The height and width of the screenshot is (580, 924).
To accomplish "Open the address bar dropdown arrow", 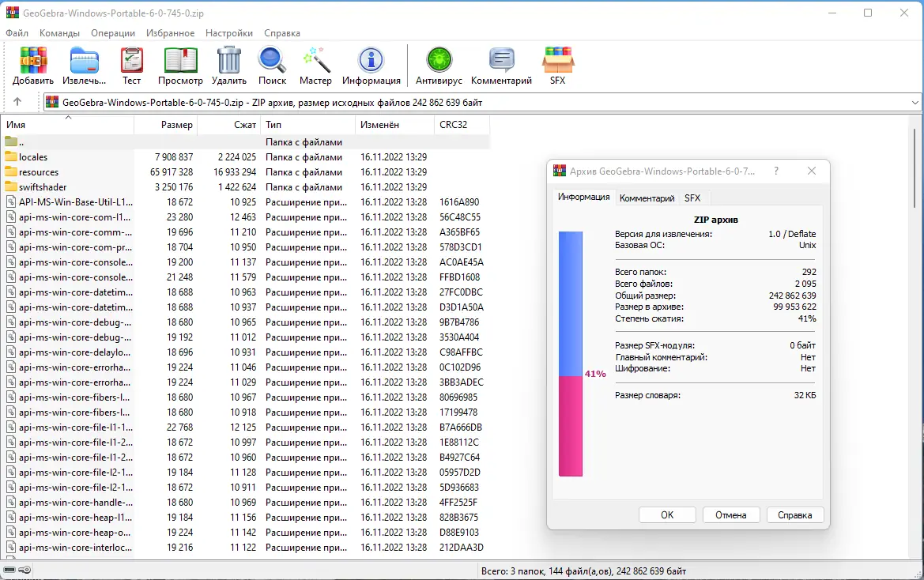I will click(915, 103).
